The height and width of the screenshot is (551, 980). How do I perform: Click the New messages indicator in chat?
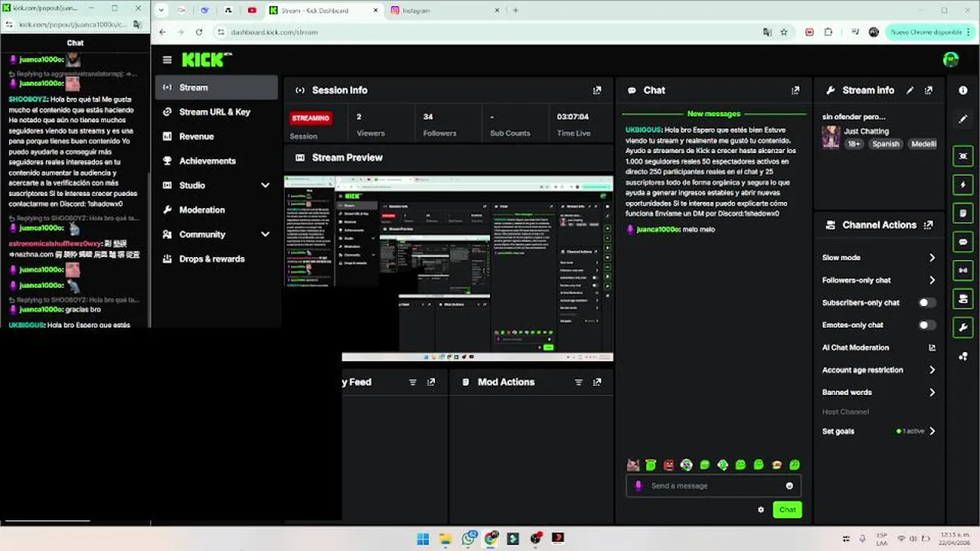tap(713, 114)
